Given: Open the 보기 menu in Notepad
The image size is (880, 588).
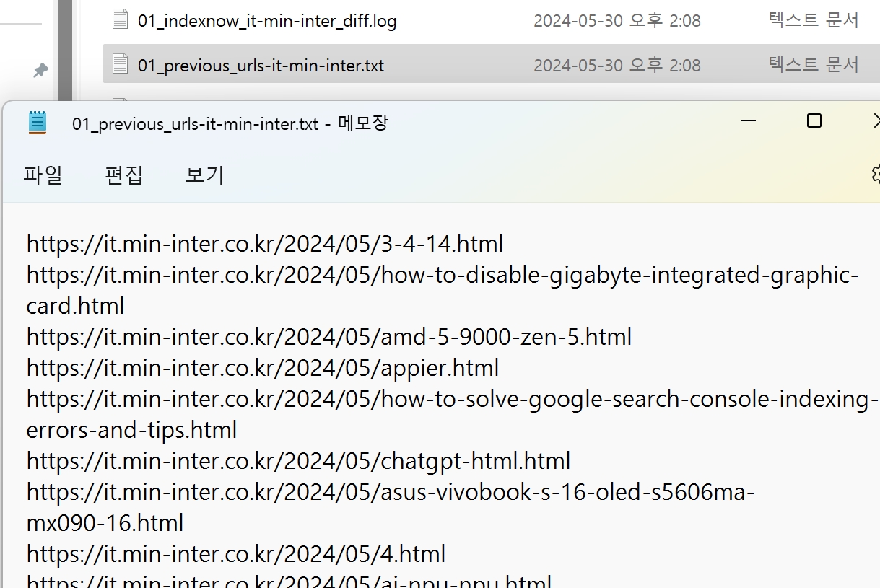Looking at the screenshot, I should click(x=205, y=175).
